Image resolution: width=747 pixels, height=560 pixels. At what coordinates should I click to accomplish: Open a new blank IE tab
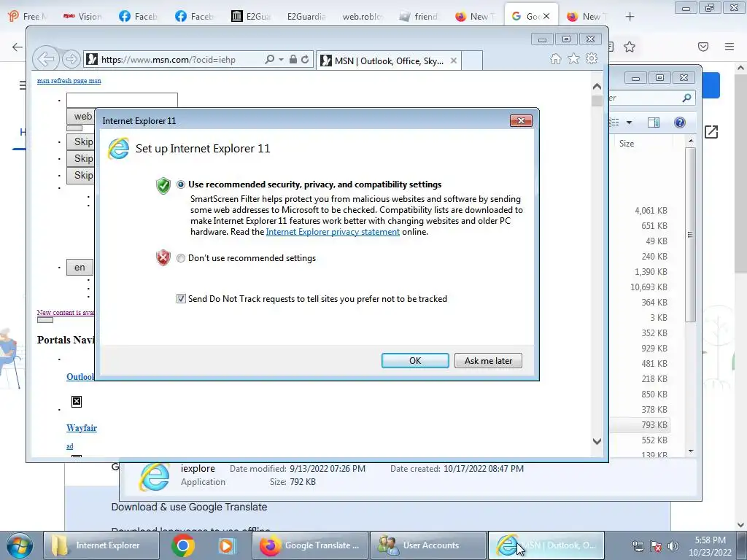472,61
